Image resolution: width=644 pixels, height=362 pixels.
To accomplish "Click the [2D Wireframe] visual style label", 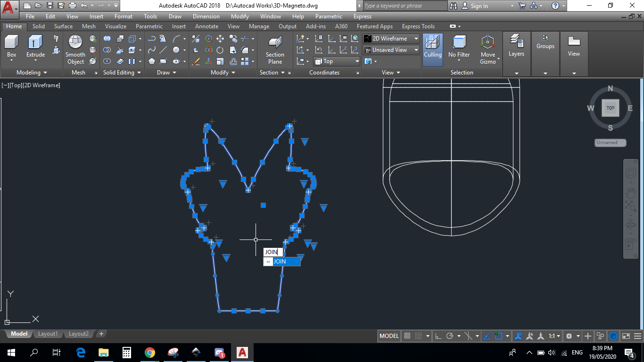I will click(x=41, y=85).
